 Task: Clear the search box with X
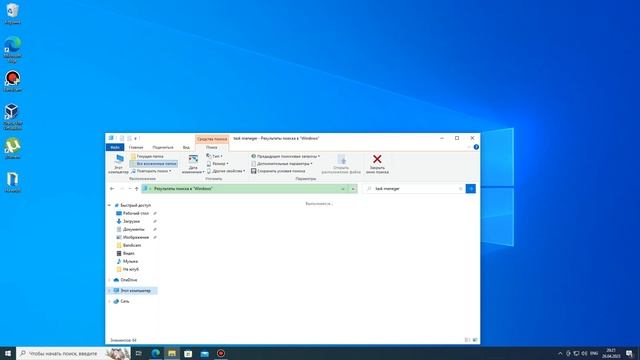(x=460, y=189)
